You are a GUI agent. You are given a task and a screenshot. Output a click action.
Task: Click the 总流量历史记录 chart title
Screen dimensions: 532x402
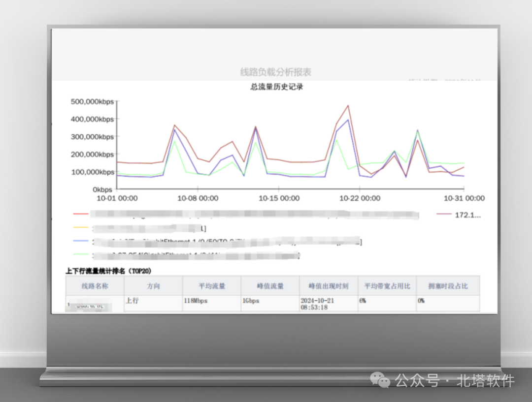[276, 87]
